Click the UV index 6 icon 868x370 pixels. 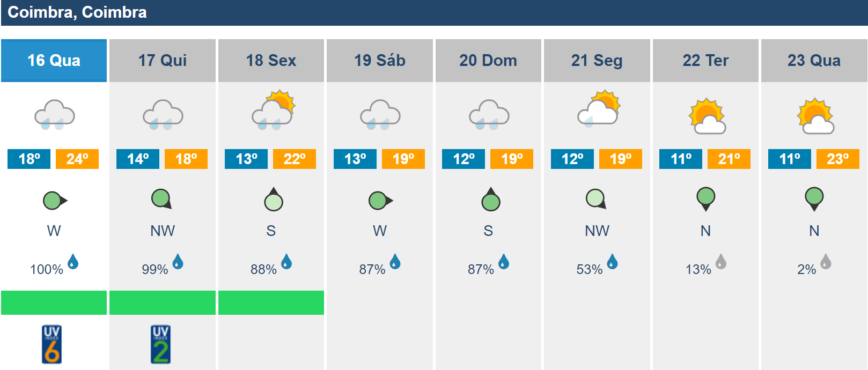[x=52, y=345]
